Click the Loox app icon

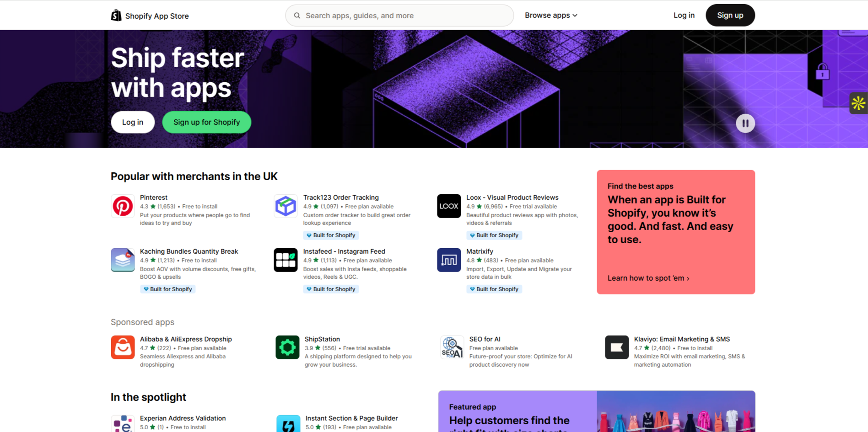click(448, 206)
